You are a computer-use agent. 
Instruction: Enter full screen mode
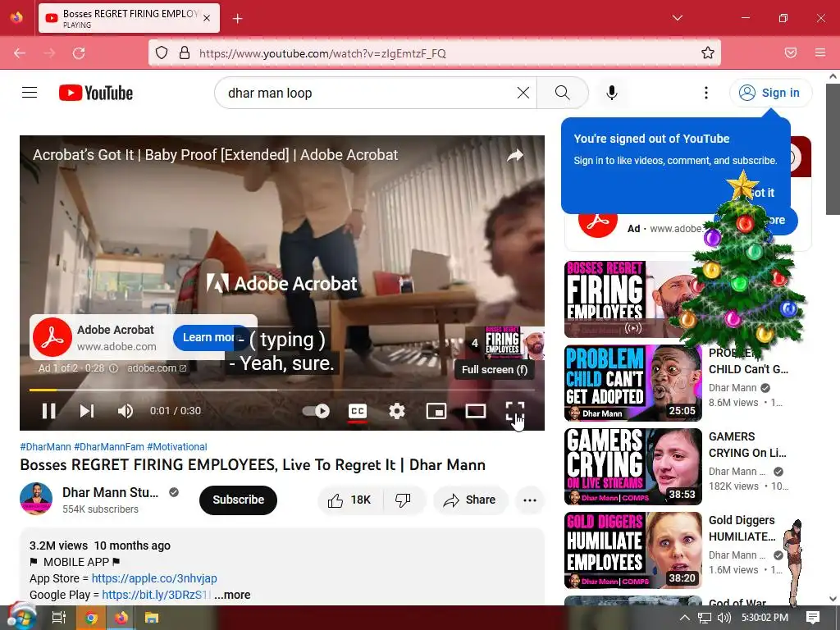515,411
